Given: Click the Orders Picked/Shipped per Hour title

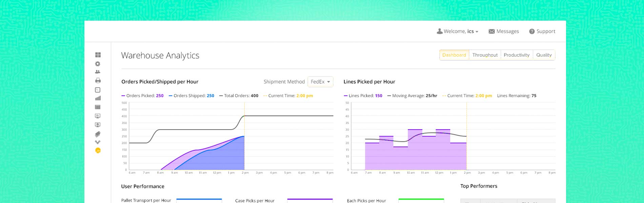Looking at the screenshot, I should [160, 82].
